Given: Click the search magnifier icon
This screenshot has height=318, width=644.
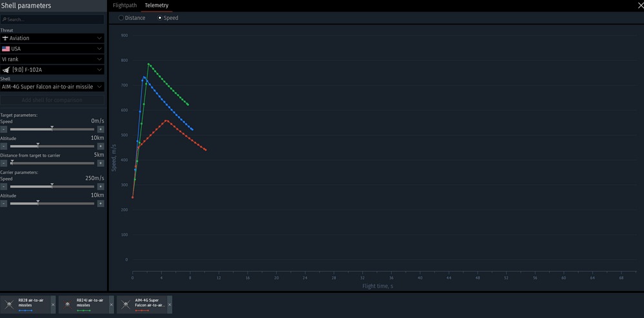Looking at the screenshot, I should tap(4, 19).
